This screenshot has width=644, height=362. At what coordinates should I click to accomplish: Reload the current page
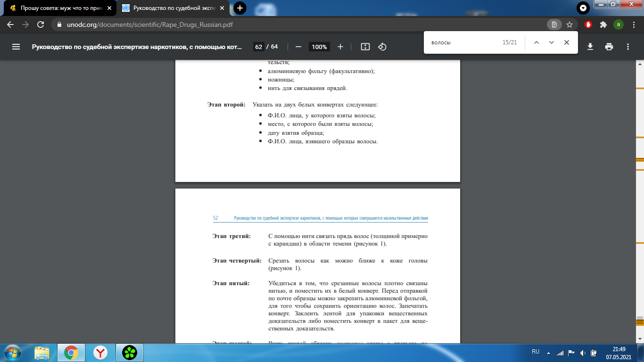41,25
